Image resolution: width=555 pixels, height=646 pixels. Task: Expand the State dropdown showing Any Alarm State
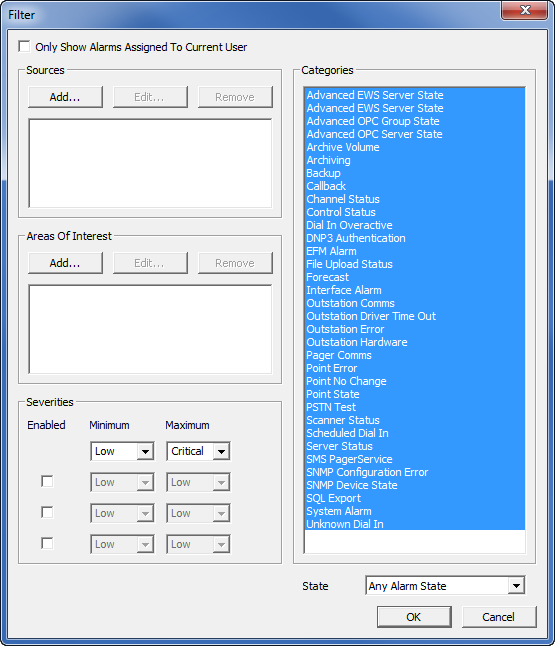point(445,585)
